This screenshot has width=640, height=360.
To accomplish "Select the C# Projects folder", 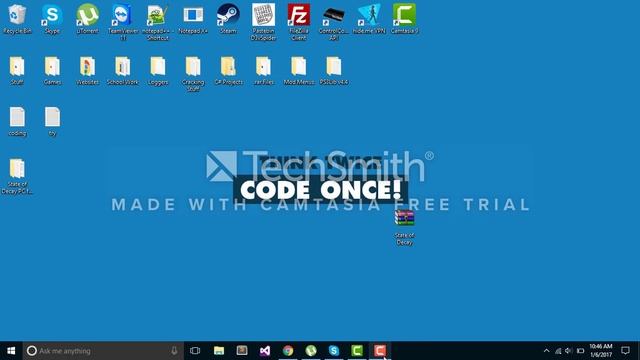I will point(228,70).
